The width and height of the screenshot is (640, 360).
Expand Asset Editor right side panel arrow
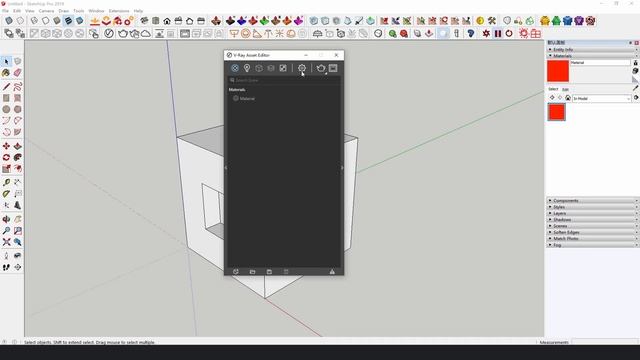click(x=342, y=168)
